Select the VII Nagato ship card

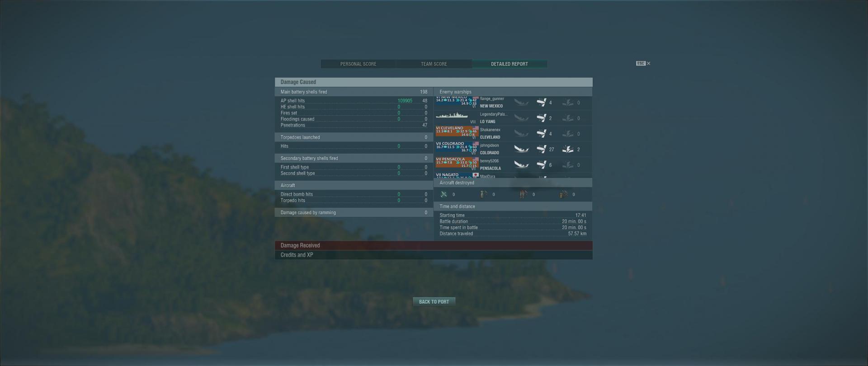(457, 175)
